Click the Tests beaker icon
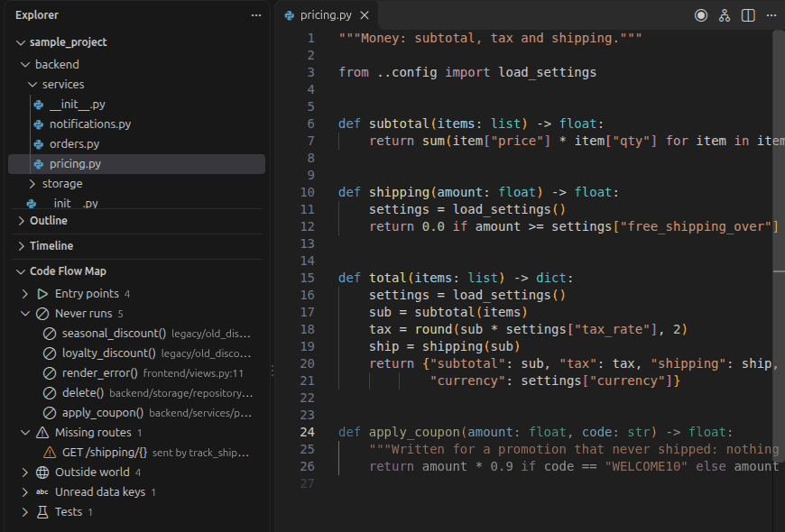The height and width of the screenshot is (532, 785). pos(42,512)
